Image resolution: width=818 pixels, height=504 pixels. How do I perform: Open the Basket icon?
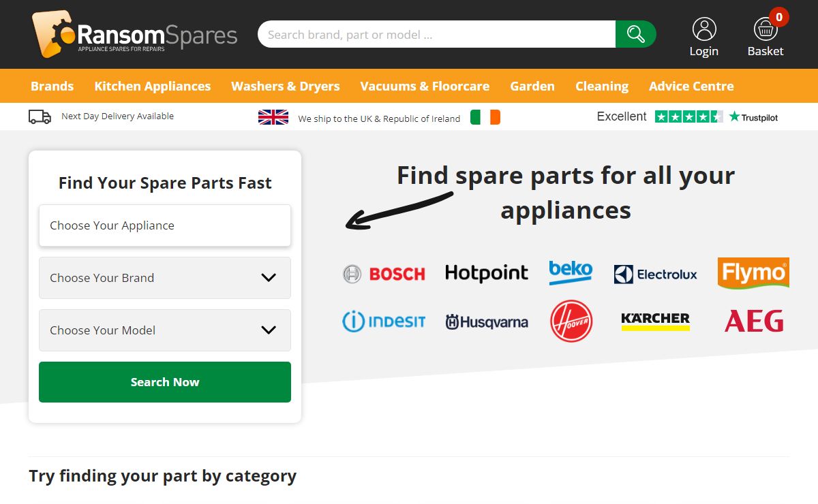pos(766,29)
